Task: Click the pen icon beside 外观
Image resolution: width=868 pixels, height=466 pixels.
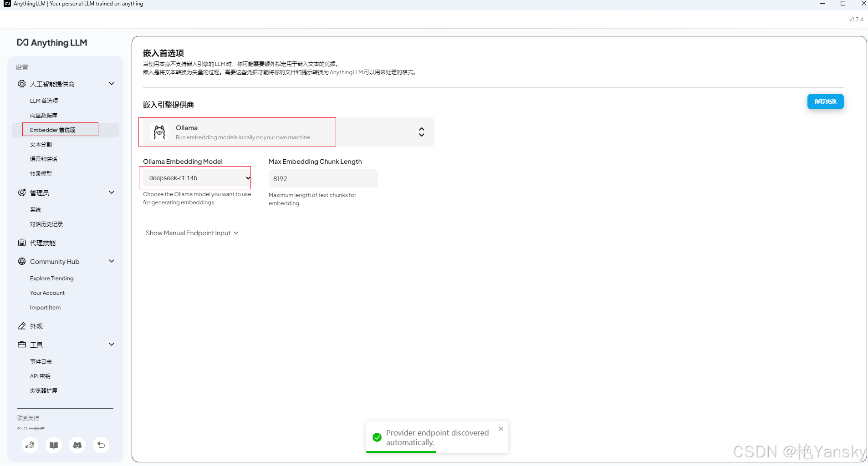Action: pyautogui.click(x=22, y=326)
